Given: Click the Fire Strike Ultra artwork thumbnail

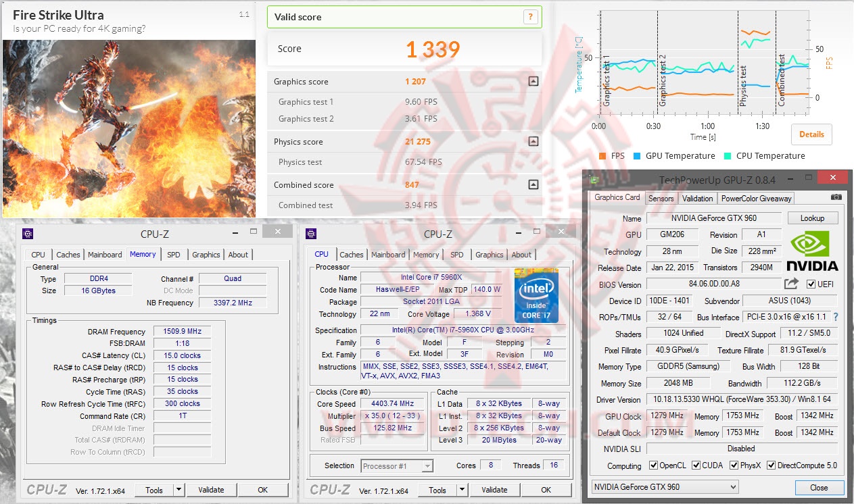Looking at the screenshot, I should click(129, 128).
